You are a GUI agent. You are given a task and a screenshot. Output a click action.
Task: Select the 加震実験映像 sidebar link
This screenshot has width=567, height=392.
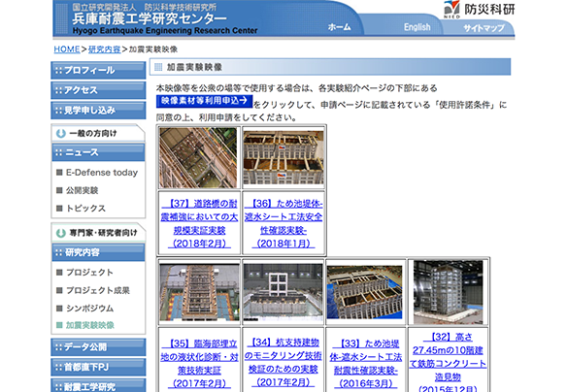[89, 325]
